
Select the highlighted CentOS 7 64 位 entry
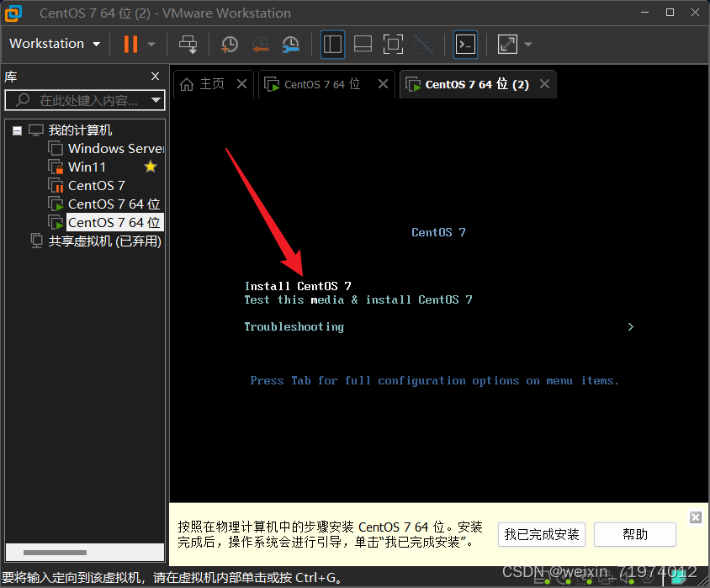[114, 223]
